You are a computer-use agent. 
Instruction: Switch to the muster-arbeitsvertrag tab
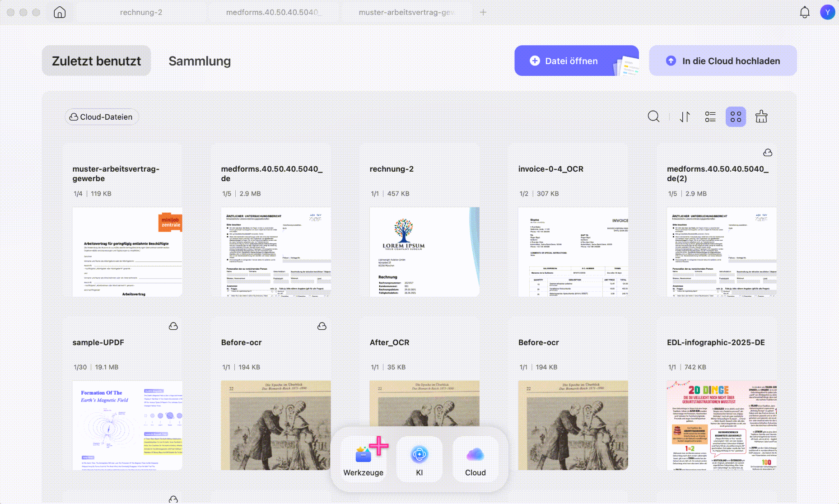406,12
